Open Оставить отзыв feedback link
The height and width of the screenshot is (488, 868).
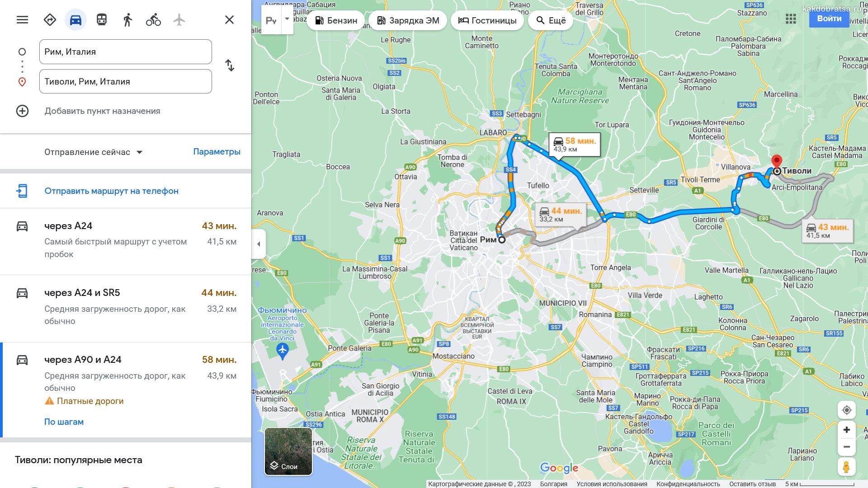pos(752,484)
